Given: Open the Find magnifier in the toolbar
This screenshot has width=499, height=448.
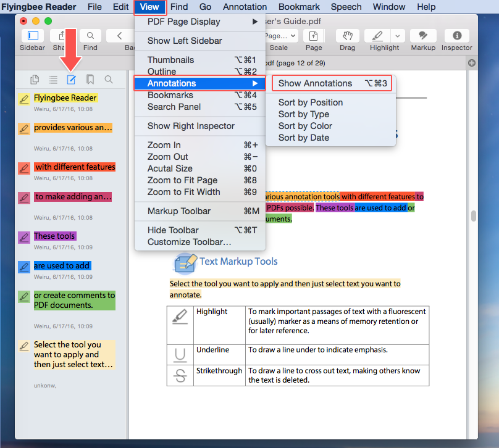Looking at the screenshot, I should click(x=90, y=36).
